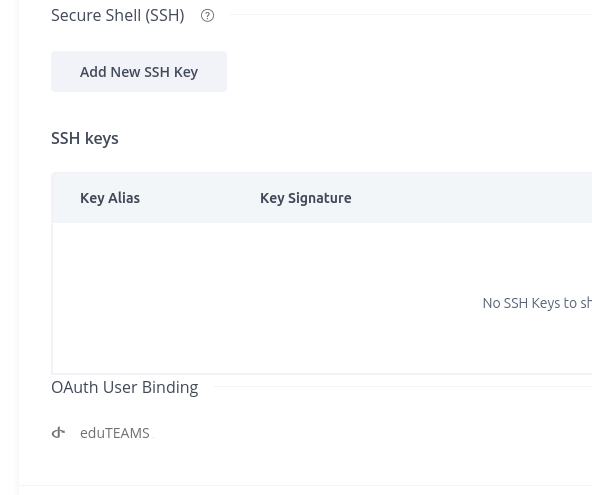The width and height of the screenshot is (592, 495).
Task: Click the OpenID logo beside eduTEAMS
Action: click(58, 433)
